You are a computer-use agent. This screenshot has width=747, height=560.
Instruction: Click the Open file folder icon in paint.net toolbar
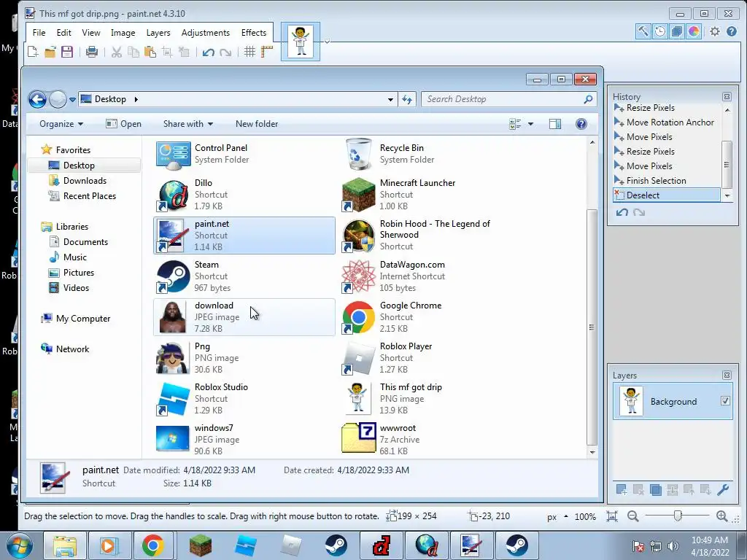click(x=50, y=52)
